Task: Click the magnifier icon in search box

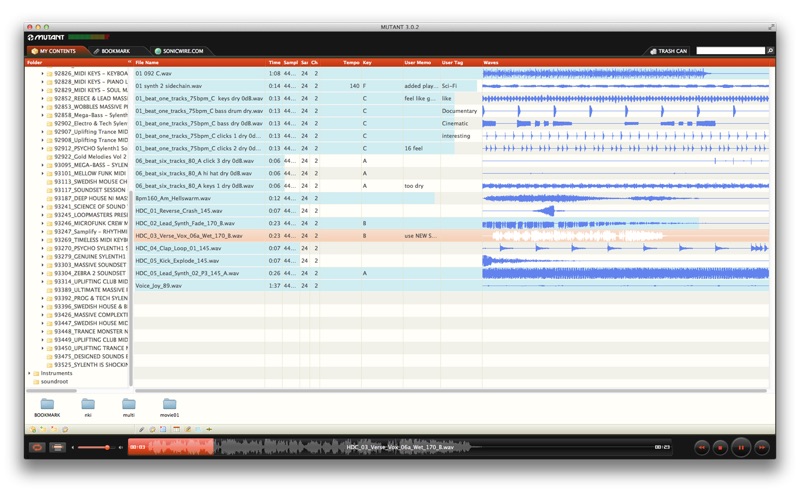Action: [x=770, y=51]
